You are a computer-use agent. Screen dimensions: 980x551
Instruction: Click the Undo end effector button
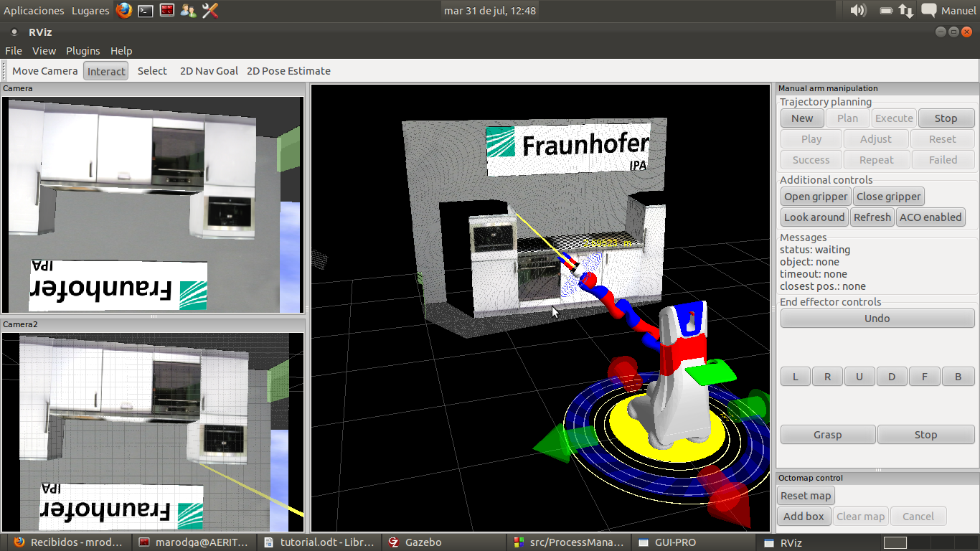tap(877, 319)
